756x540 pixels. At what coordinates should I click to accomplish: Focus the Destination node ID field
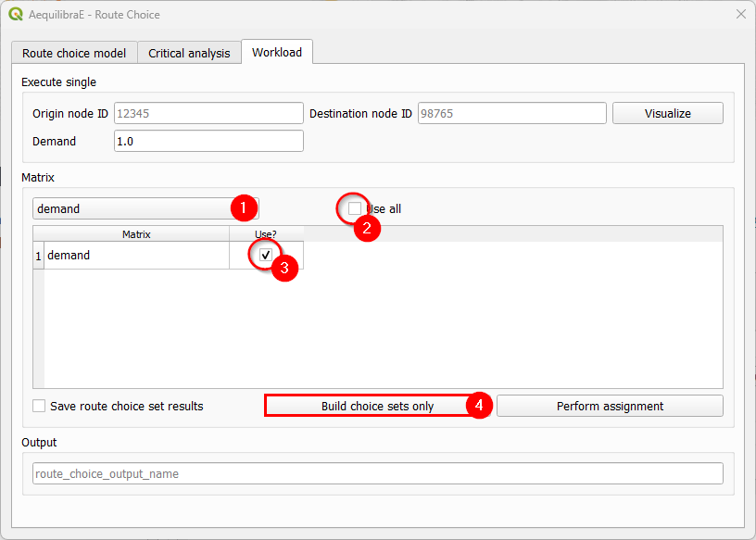(x=511, y=113)
